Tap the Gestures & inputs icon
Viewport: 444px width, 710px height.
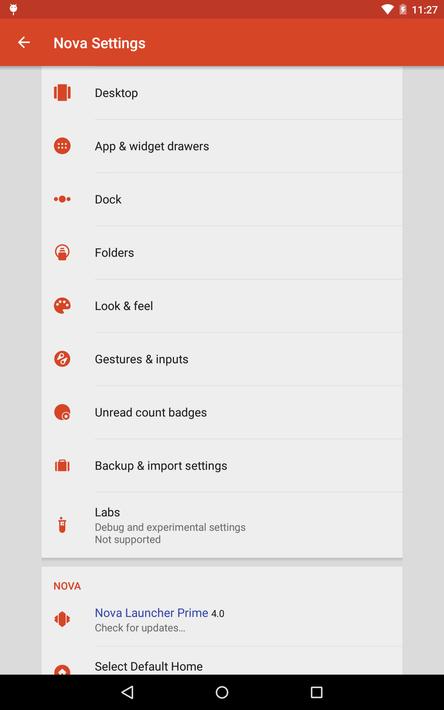click(62, 359)
